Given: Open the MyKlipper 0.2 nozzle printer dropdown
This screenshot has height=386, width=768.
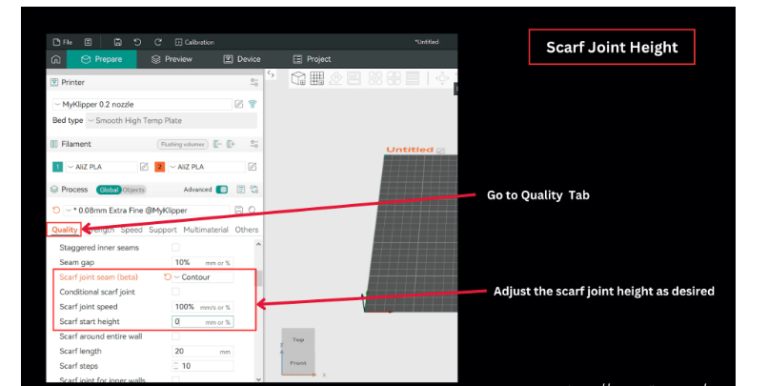Looking at the screenshot, I should click(142, 104).
